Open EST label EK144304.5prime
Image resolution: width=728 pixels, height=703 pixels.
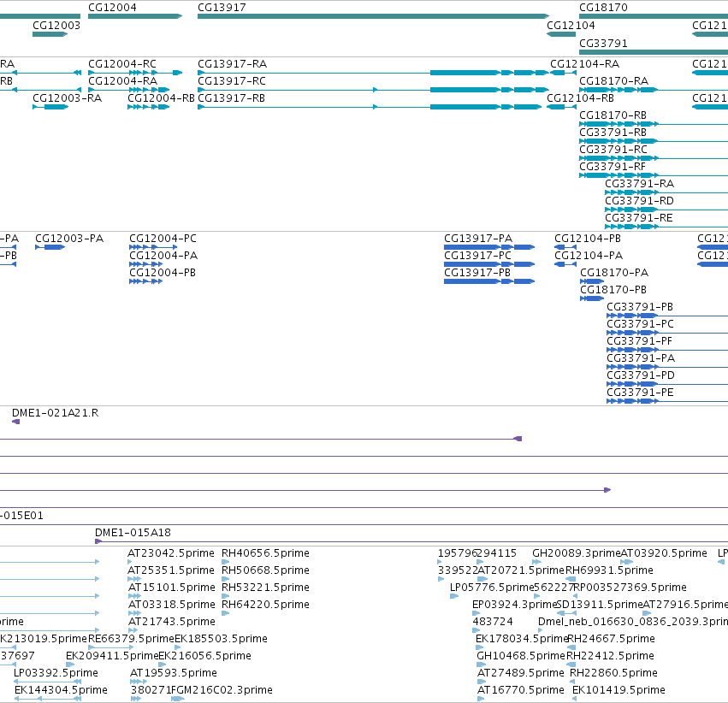pos(61,691)
